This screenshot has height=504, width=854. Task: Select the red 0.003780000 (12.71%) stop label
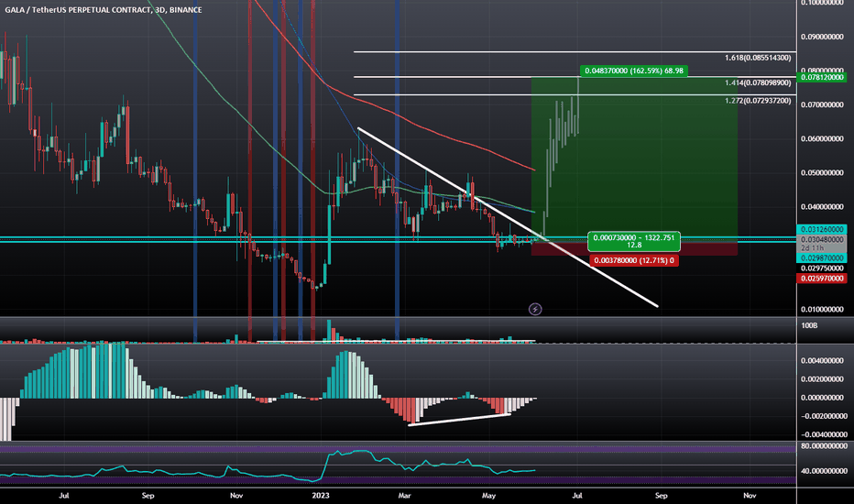[634, 260]
